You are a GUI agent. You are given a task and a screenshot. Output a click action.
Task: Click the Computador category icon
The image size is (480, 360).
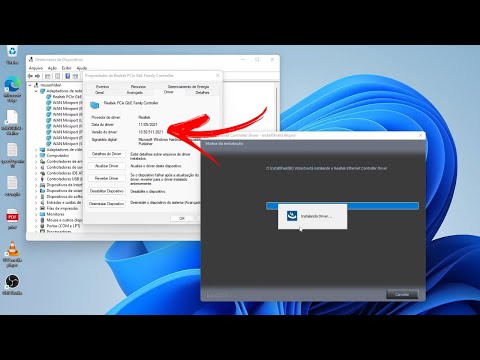coord(42,156)
